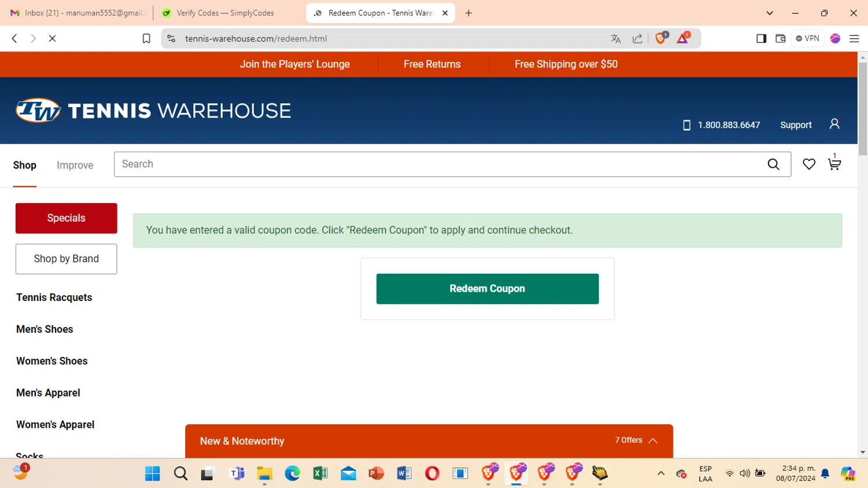Open a new browser tab
Image resolution: width=868 pixels, height=488 pixels.
[x=469, y=13]
